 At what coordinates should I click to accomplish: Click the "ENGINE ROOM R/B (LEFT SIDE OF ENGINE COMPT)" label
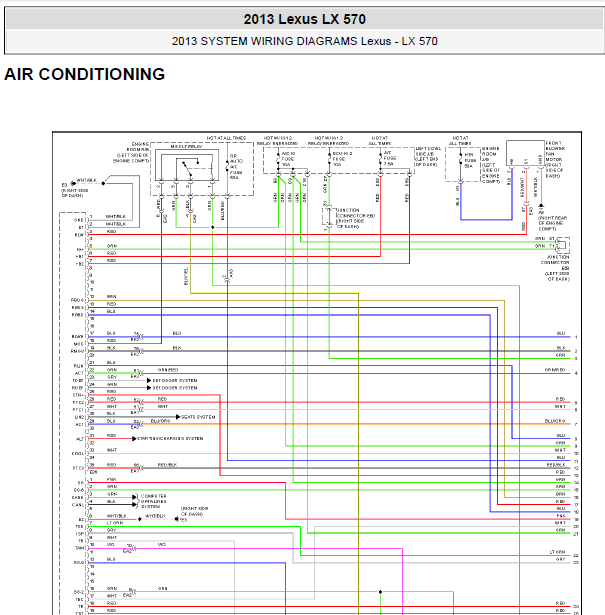pos(131,153)
